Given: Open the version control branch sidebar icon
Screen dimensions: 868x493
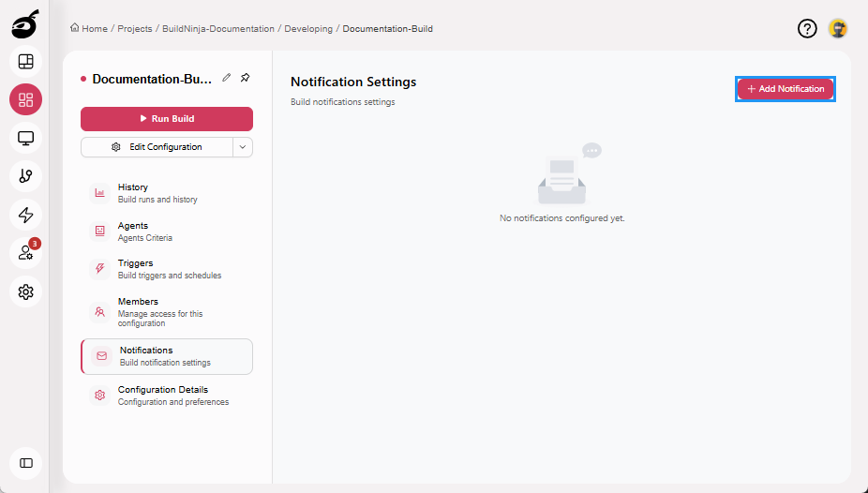Looking at the screenshot, I should 26,176.
